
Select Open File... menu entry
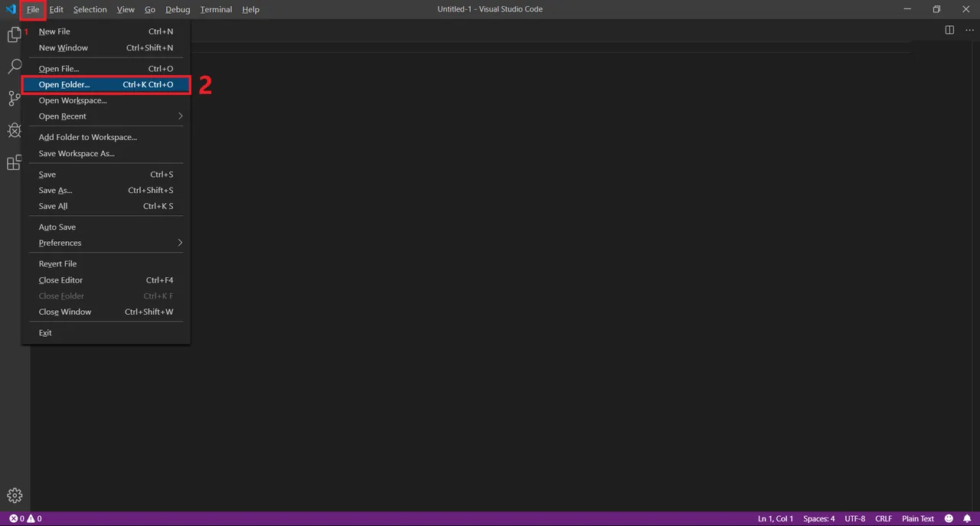tap(106, 69)
